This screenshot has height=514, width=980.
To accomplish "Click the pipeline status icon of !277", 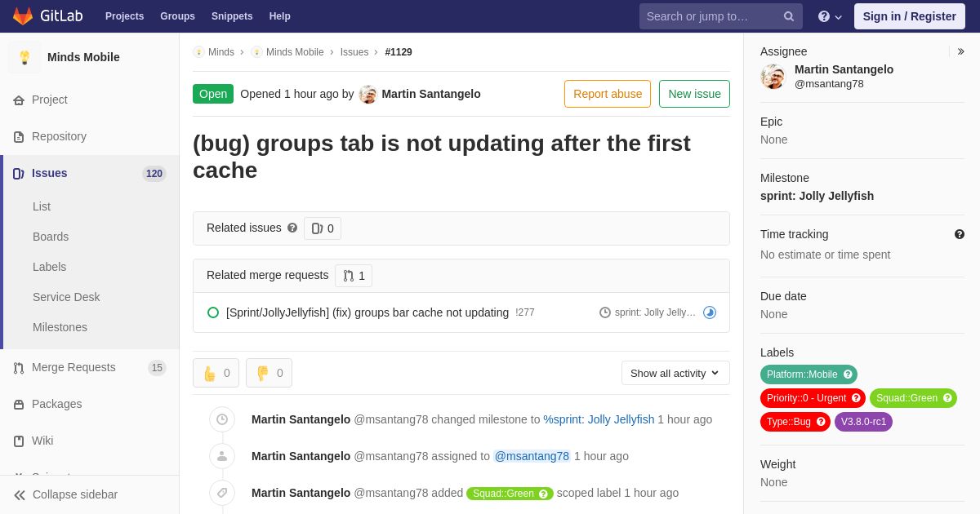I will 710,312.
